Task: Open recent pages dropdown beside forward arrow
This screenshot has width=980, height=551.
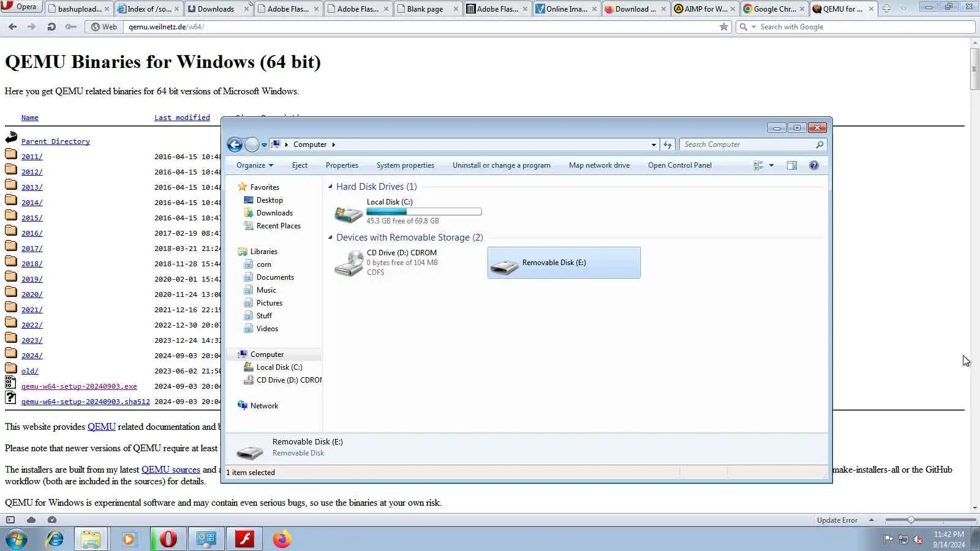Action: tap(264, 145)
